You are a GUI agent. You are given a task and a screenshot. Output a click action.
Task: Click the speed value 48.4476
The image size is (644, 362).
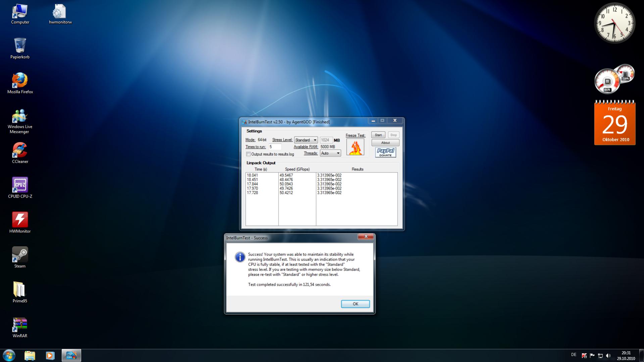coord(286,180)
